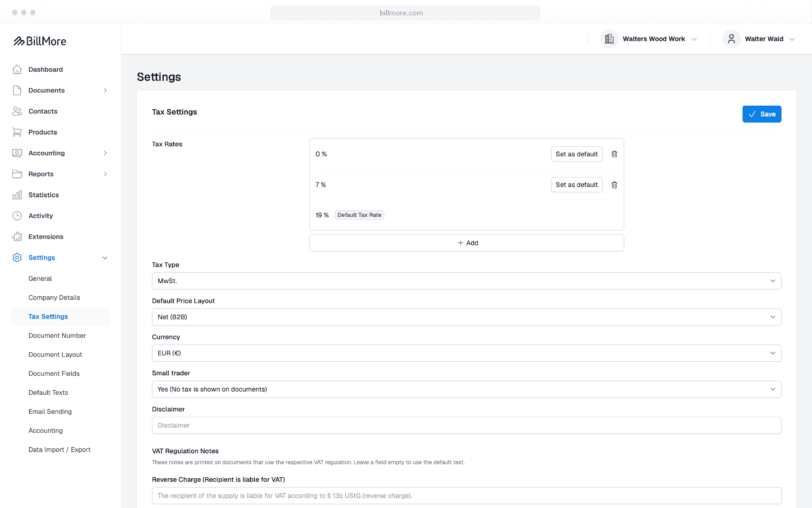Open Data Import / Export settings
This screenshot has width=812, height=508.
point(59,450)
